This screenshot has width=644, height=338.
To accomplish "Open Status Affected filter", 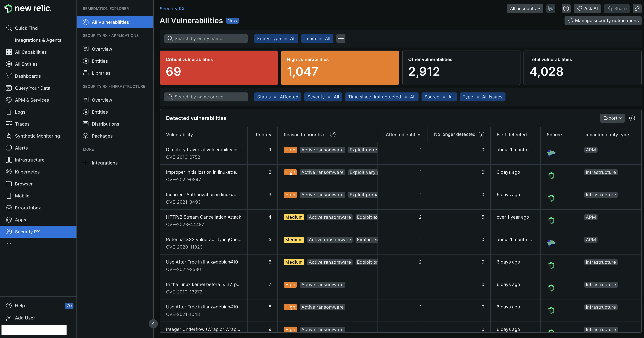I will click(x=278, y=97).
